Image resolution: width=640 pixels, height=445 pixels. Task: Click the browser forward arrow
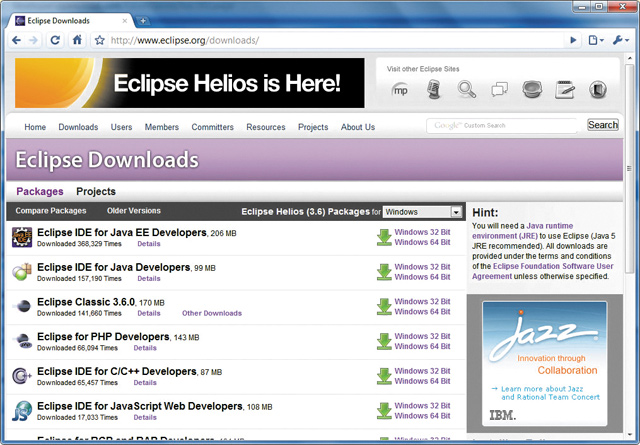point(33,40)
